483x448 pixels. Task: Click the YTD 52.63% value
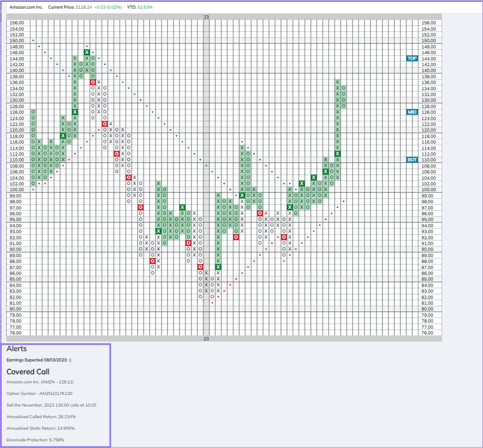145,7
